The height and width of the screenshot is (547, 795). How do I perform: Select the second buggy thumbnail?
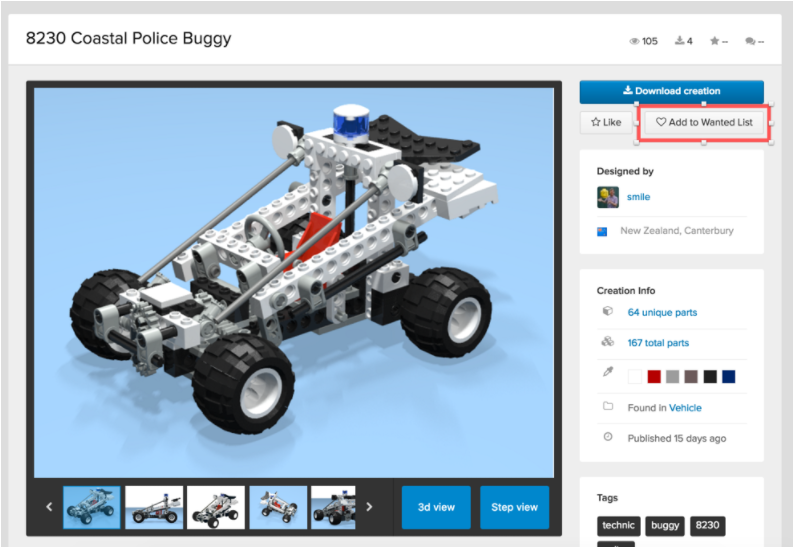pos(154,507)
